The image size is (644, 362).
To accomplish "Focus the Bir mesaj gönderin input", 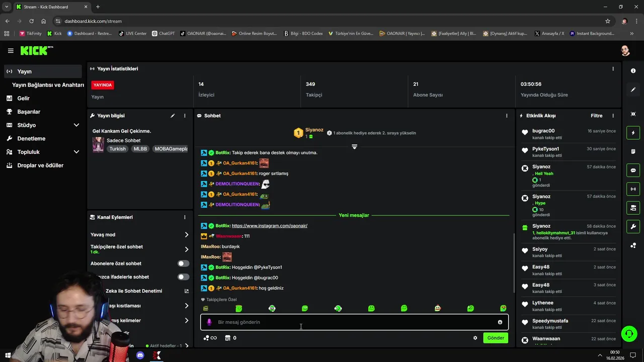I will [x=355, y=322].
